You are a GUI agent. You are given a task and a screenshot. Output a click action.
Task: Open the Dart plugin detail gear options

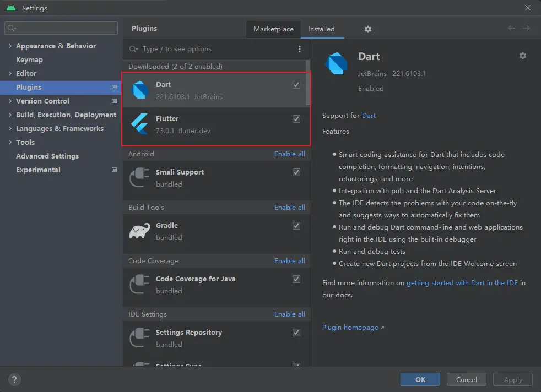523,56
